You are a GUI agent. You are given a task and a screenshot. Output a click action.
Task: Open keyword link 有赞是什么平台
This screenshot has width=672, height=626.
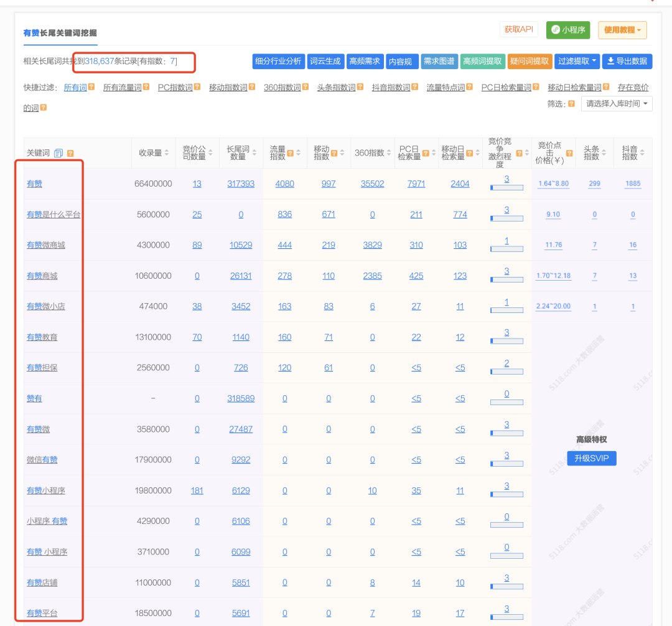pos(54,215)
